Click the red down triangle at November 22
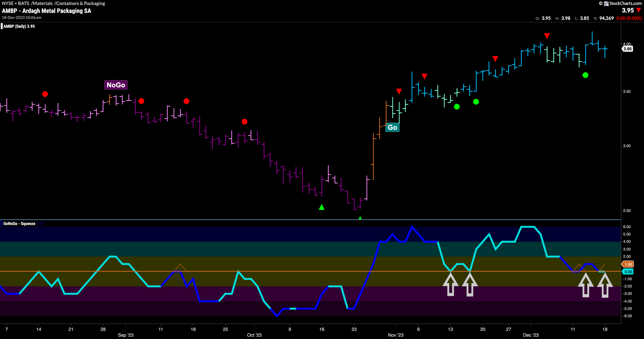The width and height of the screenshot is (644, 339). (x=495, y=59)
